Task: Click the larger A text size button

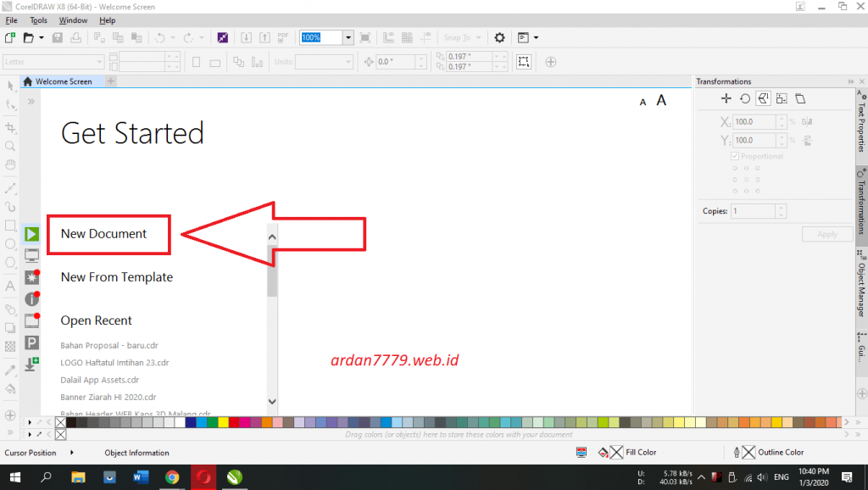Action: click(x=661, y=100)
